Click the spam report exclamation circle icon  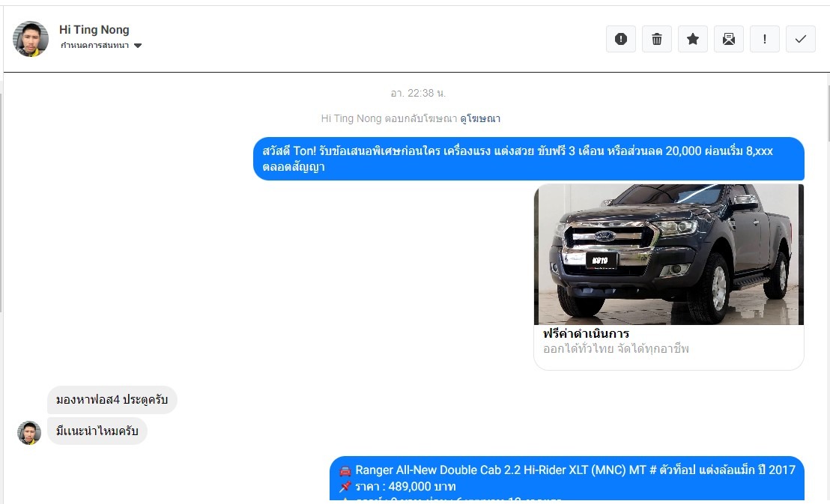coord(620,39)
